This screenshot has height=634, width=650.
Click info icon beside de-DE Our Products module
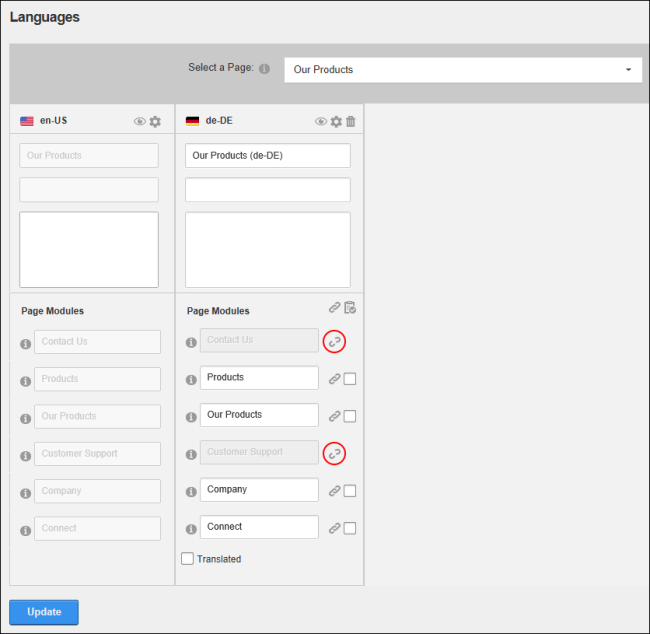coord(191,417)
